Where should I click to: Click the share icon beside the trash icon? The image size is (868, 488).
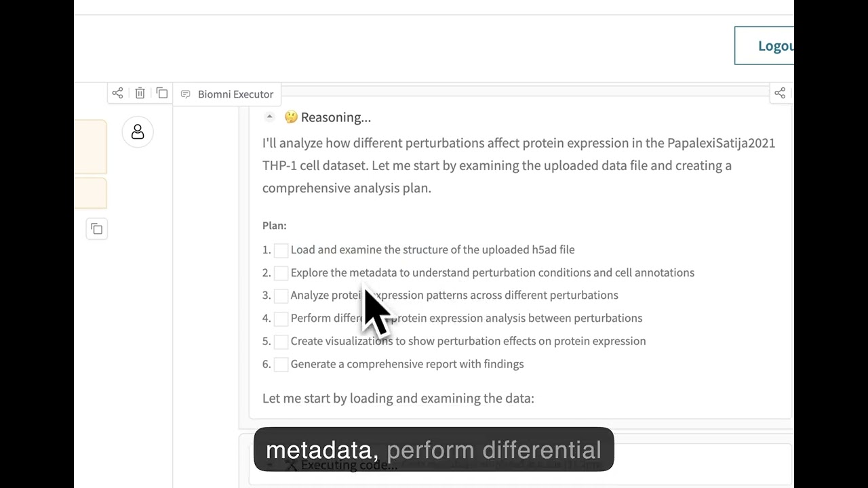coord(117,93)
